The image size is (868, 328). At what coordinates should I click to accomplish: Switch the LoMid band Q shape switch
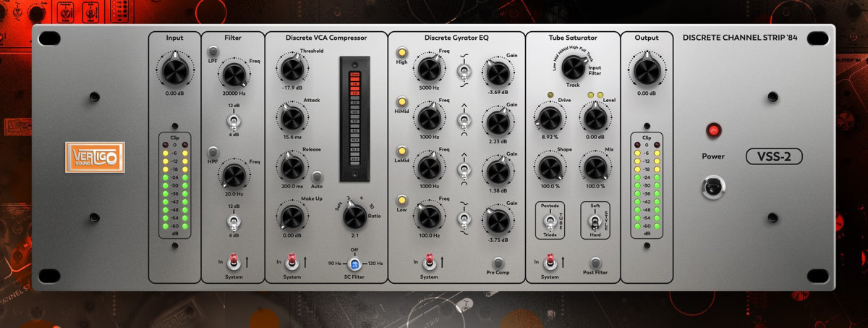(463, 169)
